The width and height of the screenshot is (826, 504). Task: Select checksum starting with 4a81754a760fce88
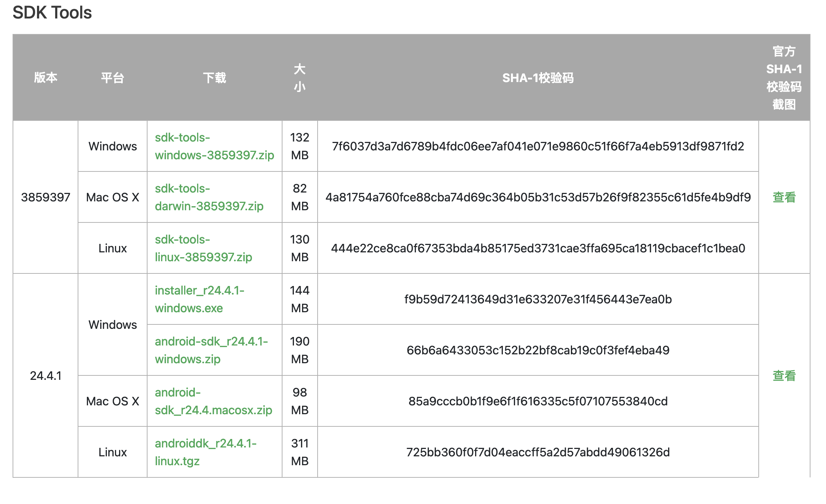coord(538,197)
